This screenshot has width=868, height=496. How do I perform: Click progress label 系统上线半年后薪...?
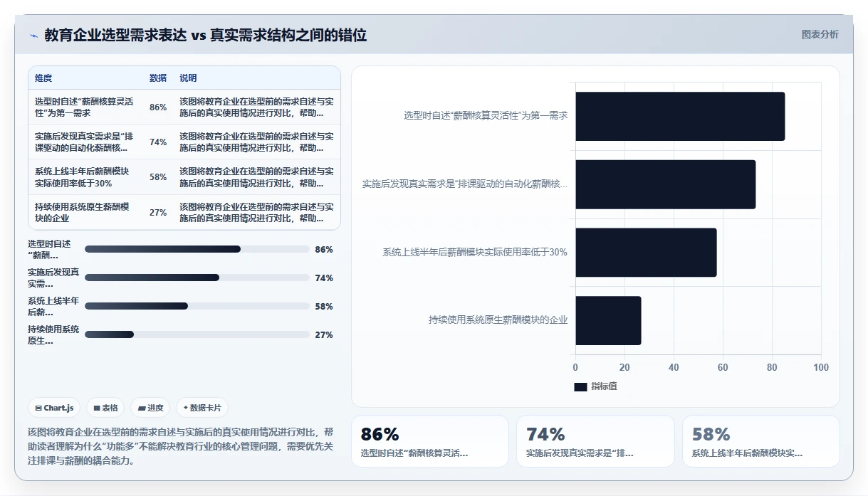(x=53, y=306)
